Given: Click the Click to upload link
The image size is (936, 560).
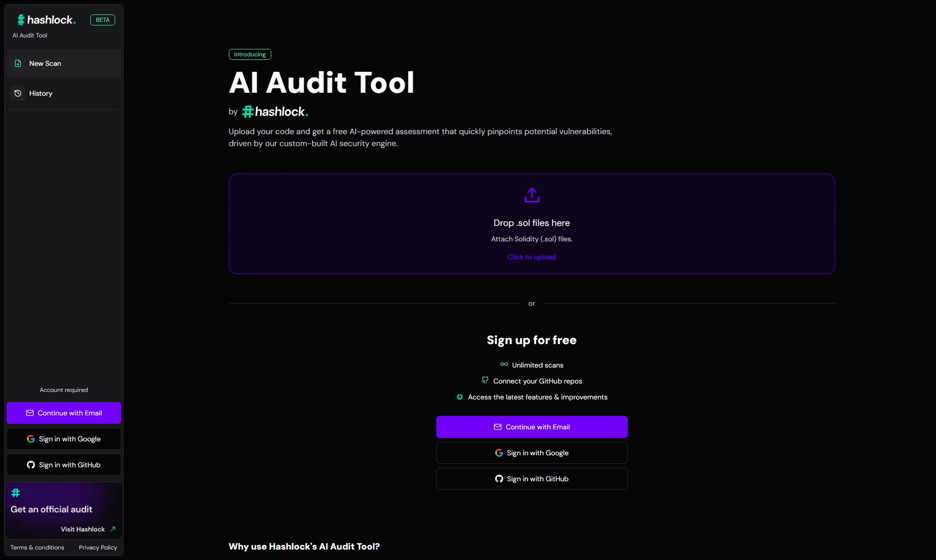Looking at the screenshot, I should pyautogui.click(x=532, y=257).
